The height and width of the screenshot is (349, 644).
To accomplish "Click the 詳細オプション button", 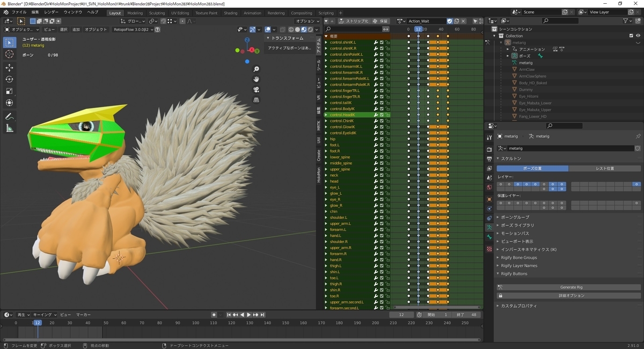I will pyautogui.click(x=569, y=295).
